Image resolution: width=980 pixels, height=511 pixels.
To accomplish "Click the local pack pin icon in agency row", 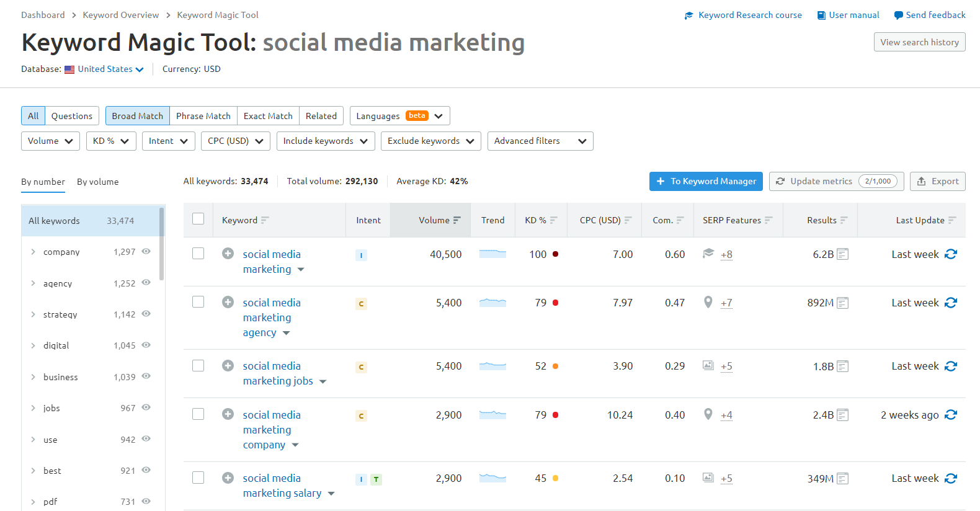I will point(708,302).
